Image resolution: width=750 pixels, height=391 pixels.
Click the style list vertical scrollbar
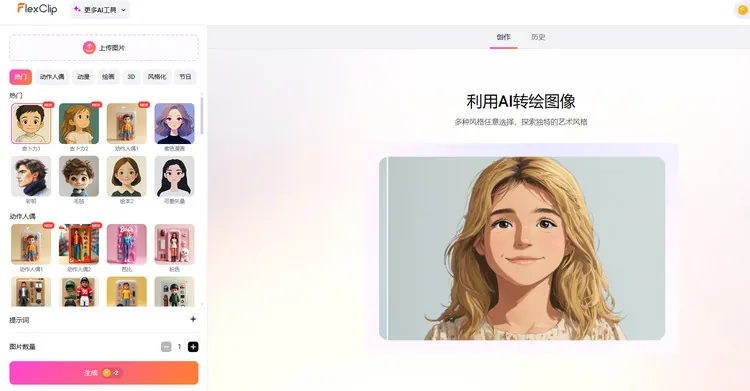202,116
